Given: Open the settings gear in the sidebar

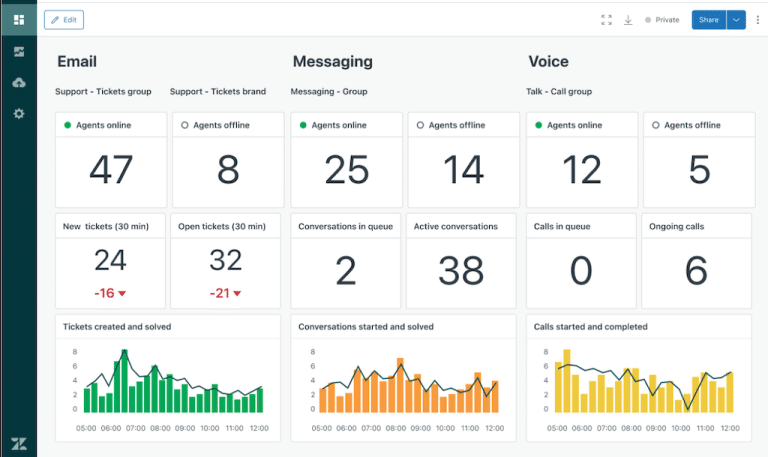Looking at the screenshot, I should pos(18,114).
